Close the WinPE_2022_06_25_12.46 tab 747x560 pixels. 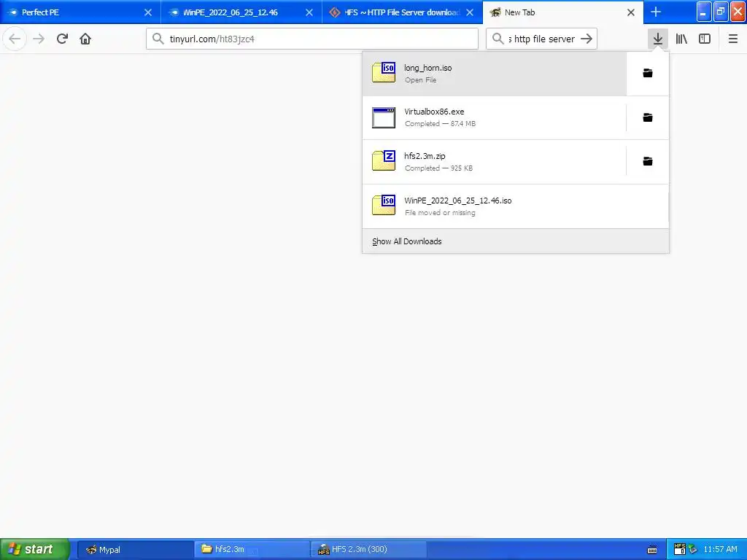(309, 12)
